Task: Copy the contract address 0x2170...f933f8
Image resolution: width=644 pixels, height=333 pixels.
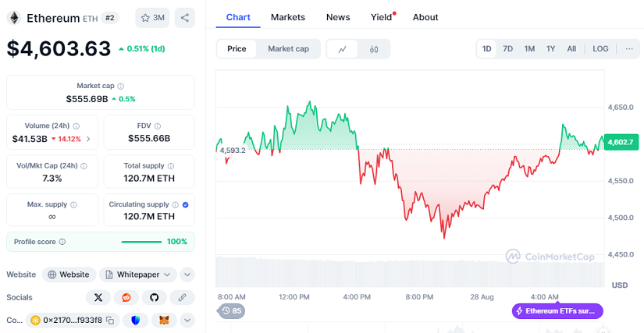Action: coord(110,321)
